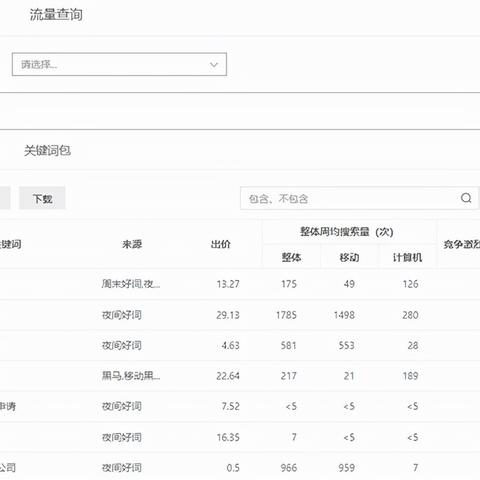
Task: Click the 移动 sub-column header
Action: tap(349, 257)
